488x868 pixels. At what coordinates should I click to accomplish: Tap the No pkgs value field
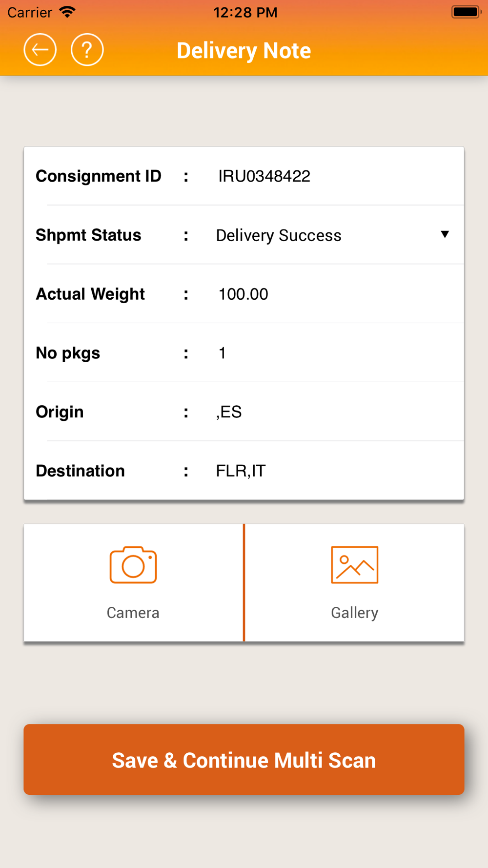223,353
